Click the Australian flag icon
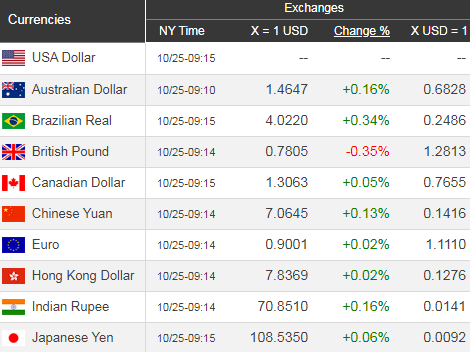 pos(13,90)
